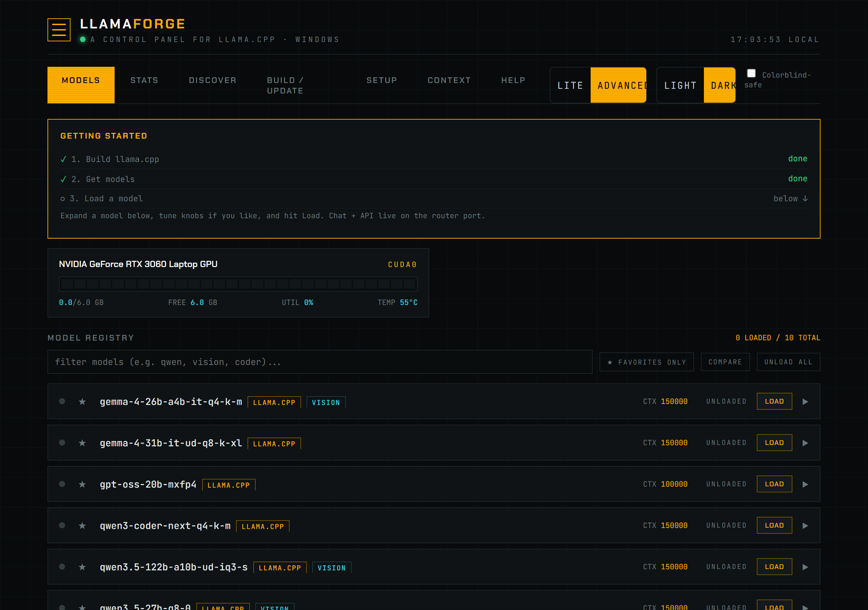Click the 17:03:53 LOCAL clock
The height and width of the screenshot is (610, 868).
pyautogui.click(x=775, y=39)
